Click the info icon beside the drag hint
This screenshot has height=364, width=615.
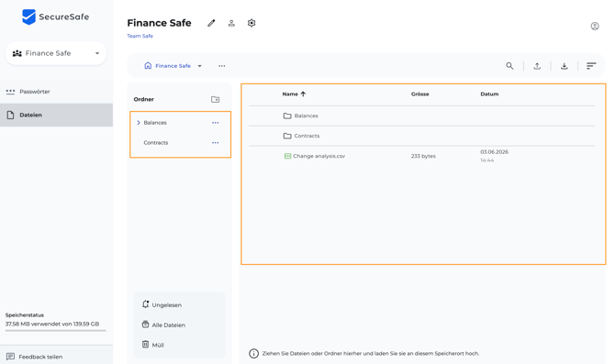coord(253,353)
